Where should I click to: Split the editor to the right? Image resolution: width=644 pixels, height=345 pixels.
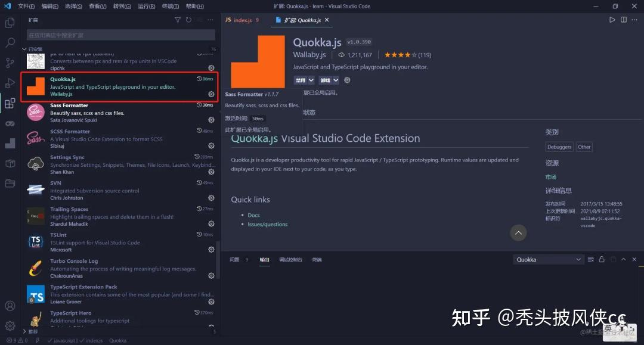[624, 20]
